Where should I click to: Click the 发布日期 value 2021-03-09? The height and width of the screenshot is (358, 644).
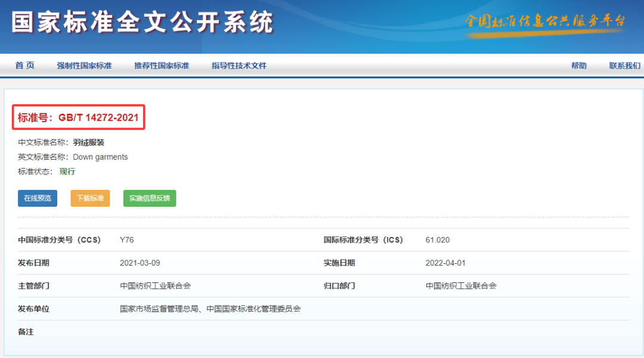pyautogui.click(x=140, y=263)
